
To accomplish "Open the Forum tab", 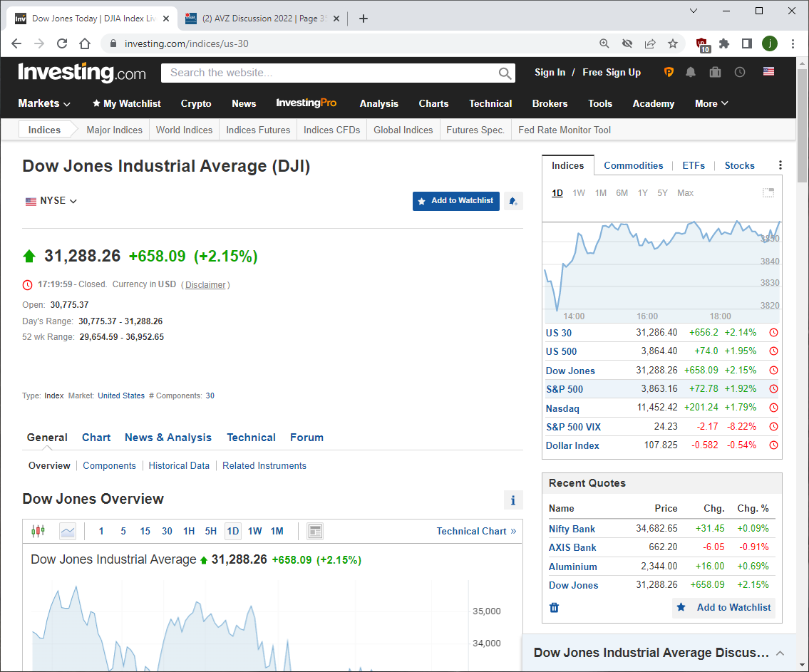I will (306, 438).
